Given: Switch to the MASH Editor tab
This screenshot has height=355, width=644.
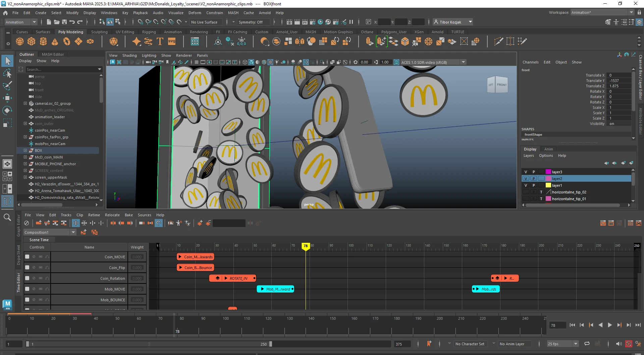Looking at the screenshot, I should (x=53, y=54).
